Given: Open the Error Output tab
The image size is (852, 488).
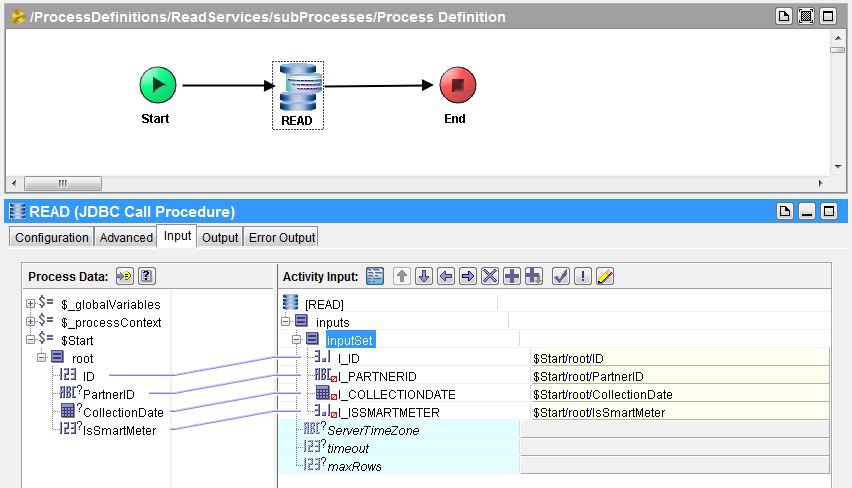Looking at the screenshot, I should point(281,237).
